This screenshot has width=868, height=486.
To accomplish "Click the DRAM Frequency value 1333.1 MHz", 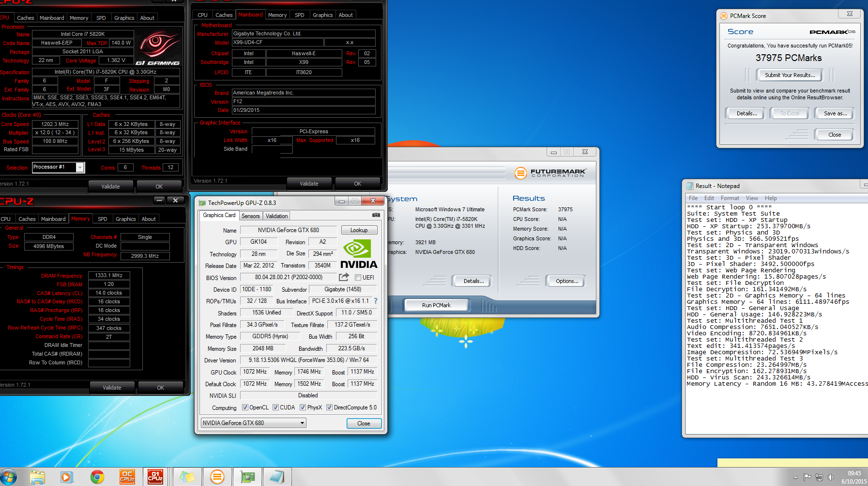I will (x=109, y=275).
